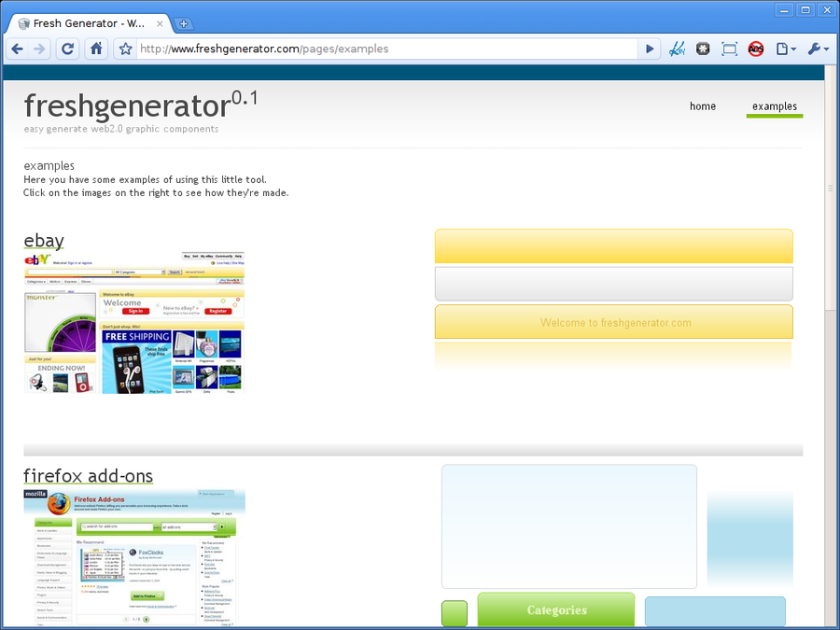Image resolution: width=840 pixels, height=630 pixels.
Task: Open a new browser tab
Action: (183, 23)
